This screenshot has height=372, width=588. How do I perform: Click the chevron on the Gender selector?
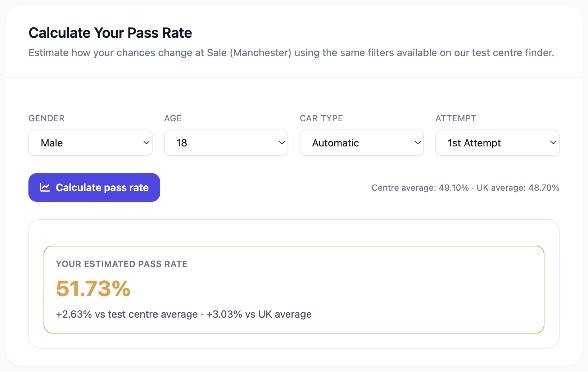click(146, 142)
